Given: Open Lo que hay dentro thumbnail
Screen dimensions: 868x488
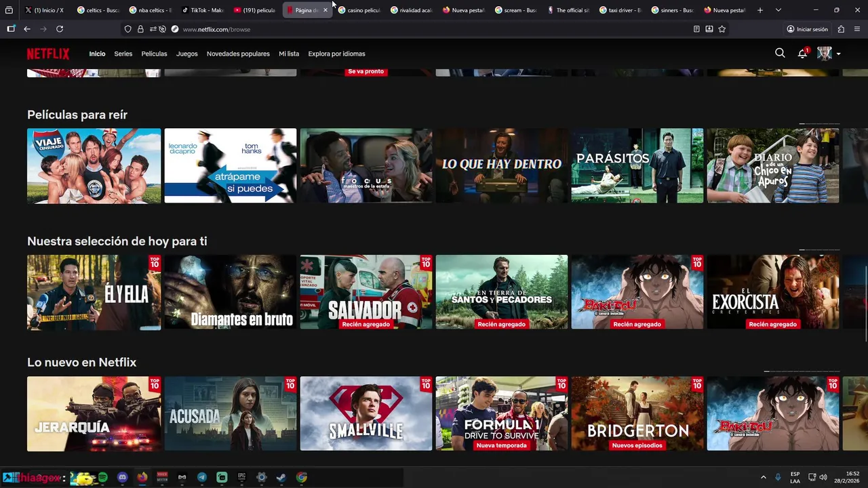Looking at the screenshot, I should pos(502,165).
